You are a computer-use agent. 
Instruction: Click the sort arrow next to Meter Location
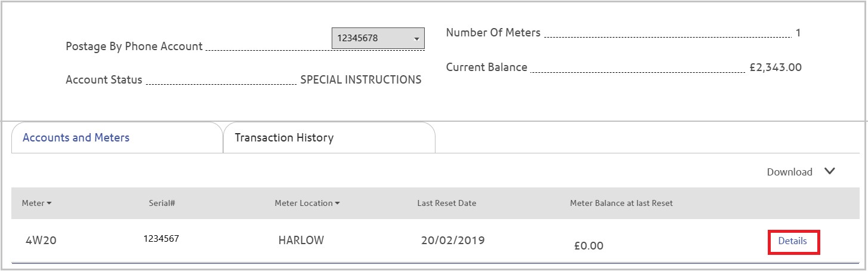[x=337, y=204]
